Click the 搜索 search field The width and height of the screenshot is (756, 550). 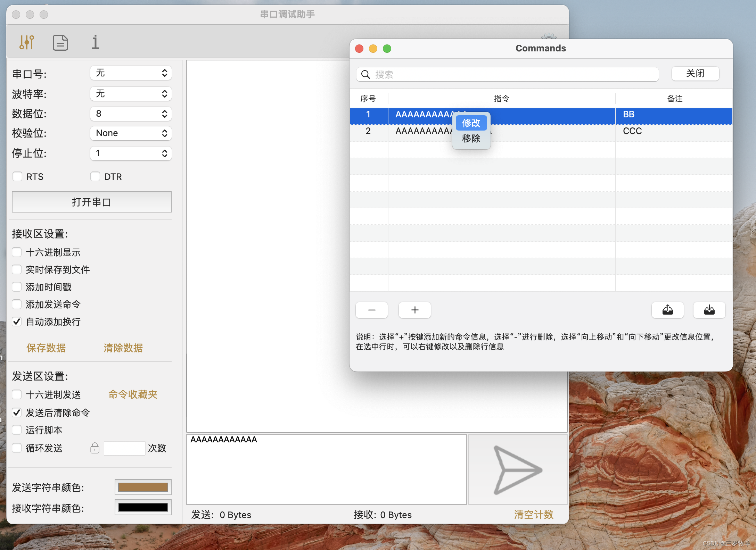point(507,74)
